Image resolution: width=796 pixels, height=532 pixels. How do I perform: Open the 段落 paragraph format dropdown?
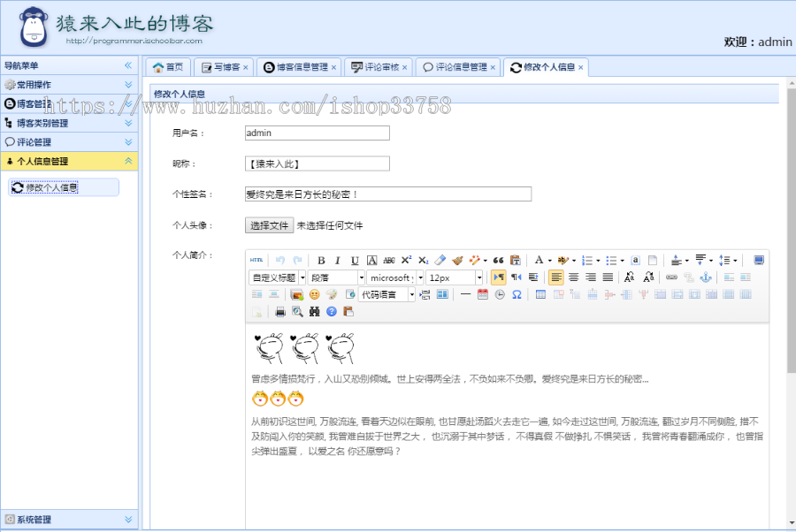tap(333, 277)
